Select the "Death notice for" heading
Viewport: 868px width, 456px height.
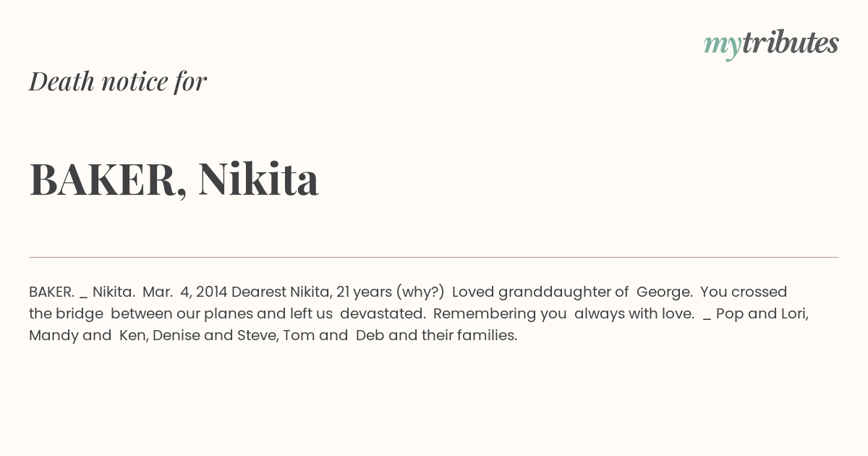[x=118, y=81]
